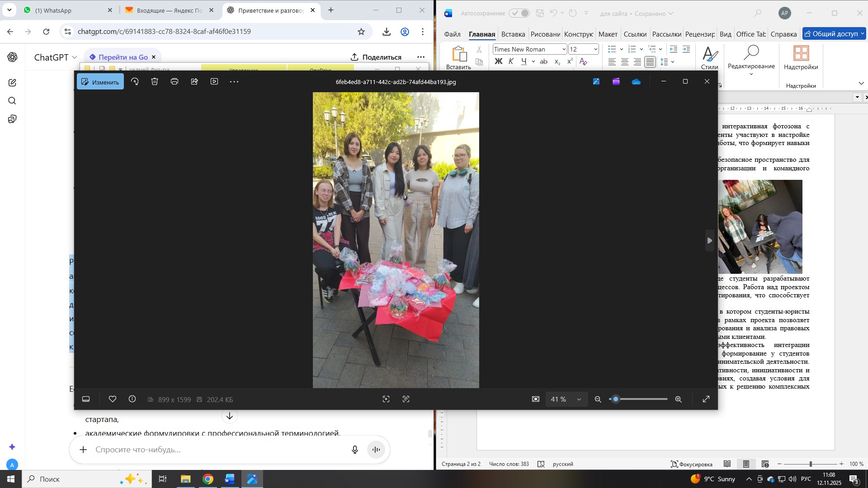Add the photo to favorites

tap(113, 399)
